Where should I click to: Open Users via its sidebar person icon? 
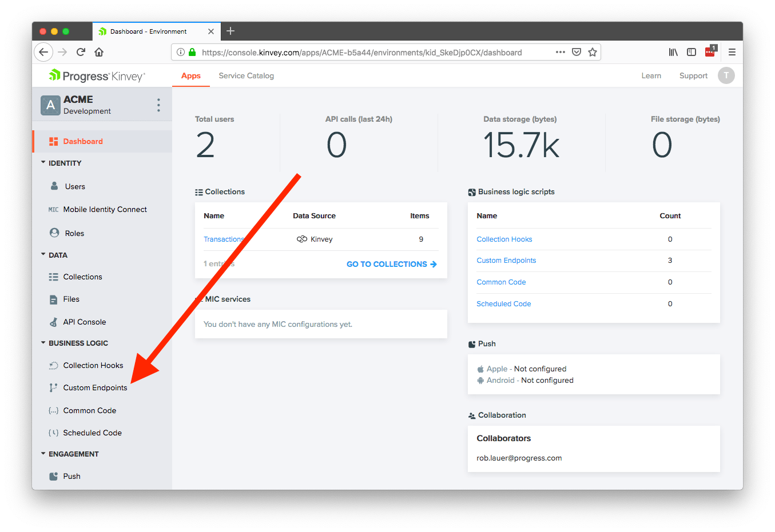point(54,186)
